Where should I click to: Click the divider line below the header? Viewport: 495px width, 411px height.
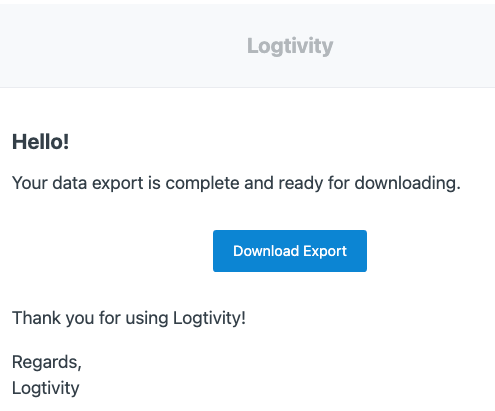tap(247, 87)
